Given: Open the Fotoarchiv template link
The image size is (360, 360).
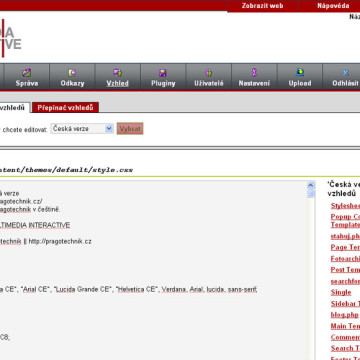Looking at the screenshot, I should pos(345,258).
